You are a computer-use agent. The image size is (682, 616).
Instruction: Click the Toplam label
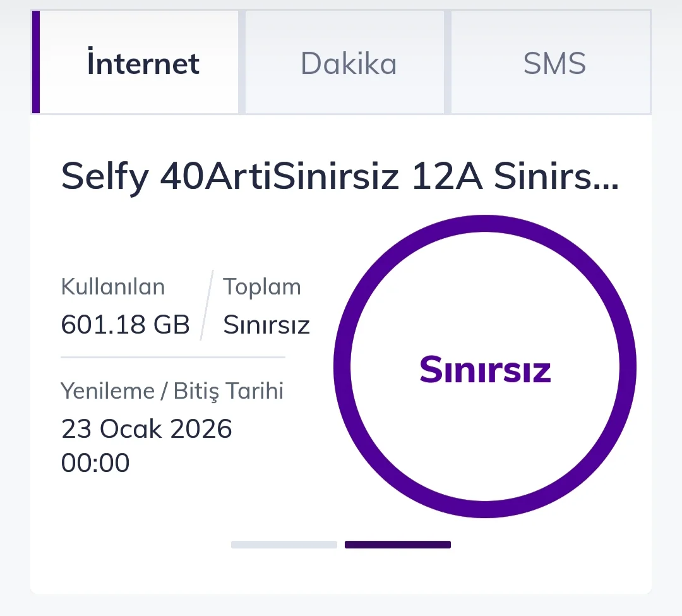click(x=262, y=287)
